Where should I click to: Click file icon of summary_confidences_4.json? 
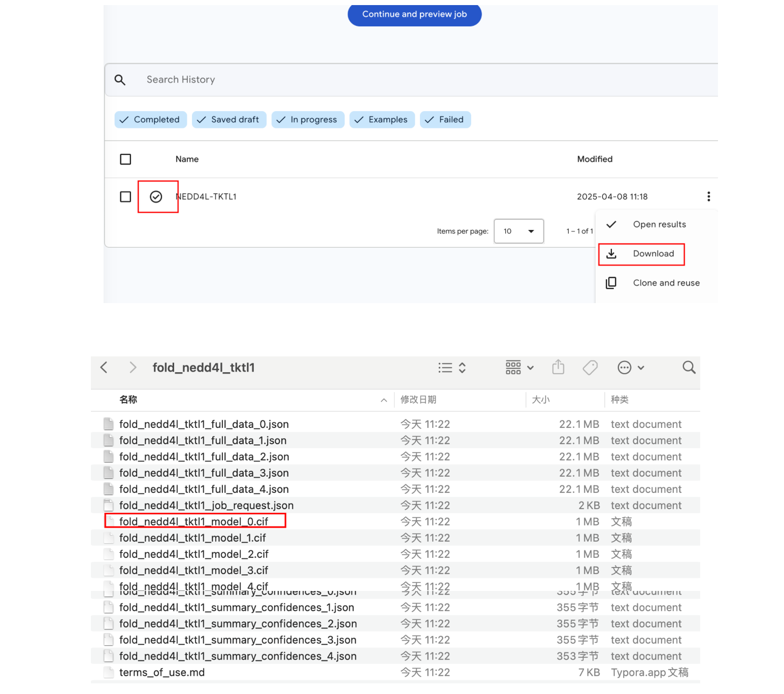click(x=108, y=656)
